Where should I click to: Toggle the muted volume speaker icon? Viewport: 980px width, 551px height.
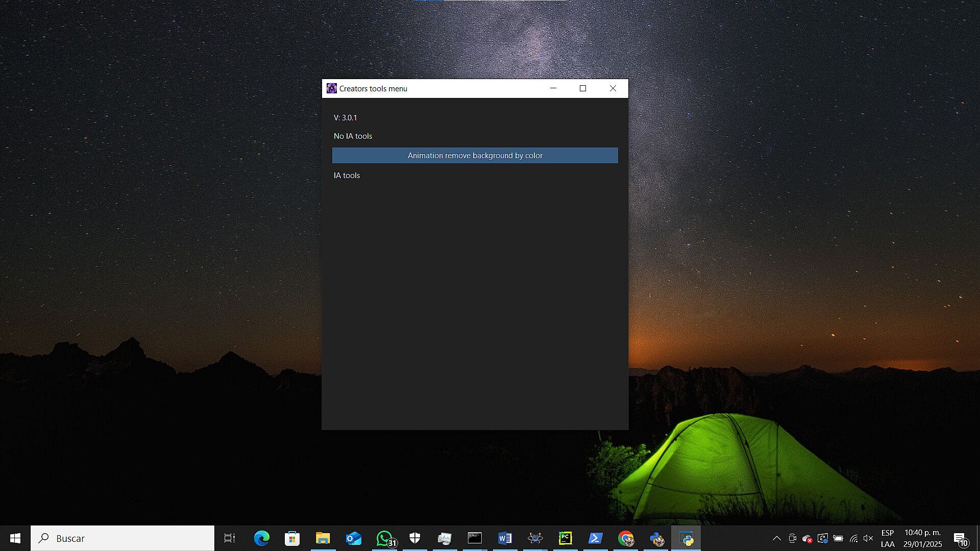coord(868,538)
